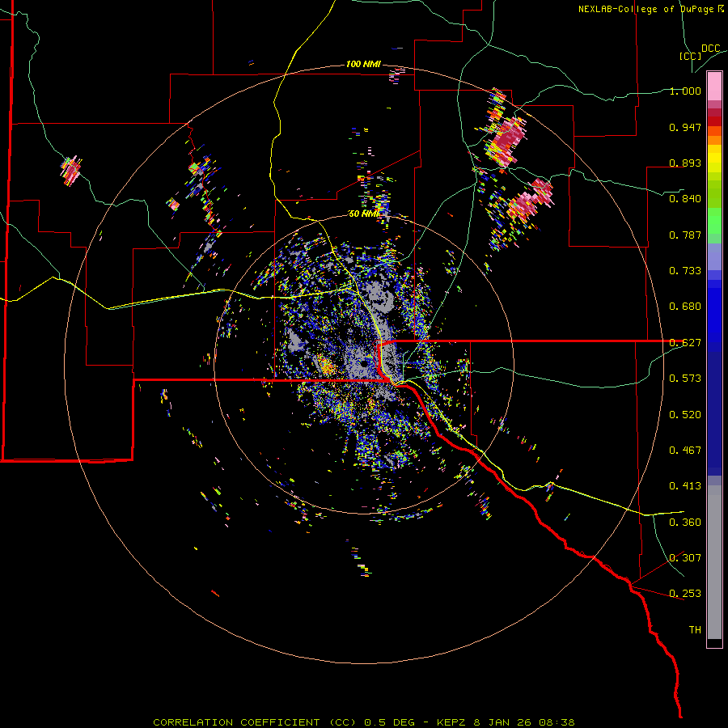Click the 0.307 legend value
The height and width of the screenshot is (728, 728).
(685, 558)
